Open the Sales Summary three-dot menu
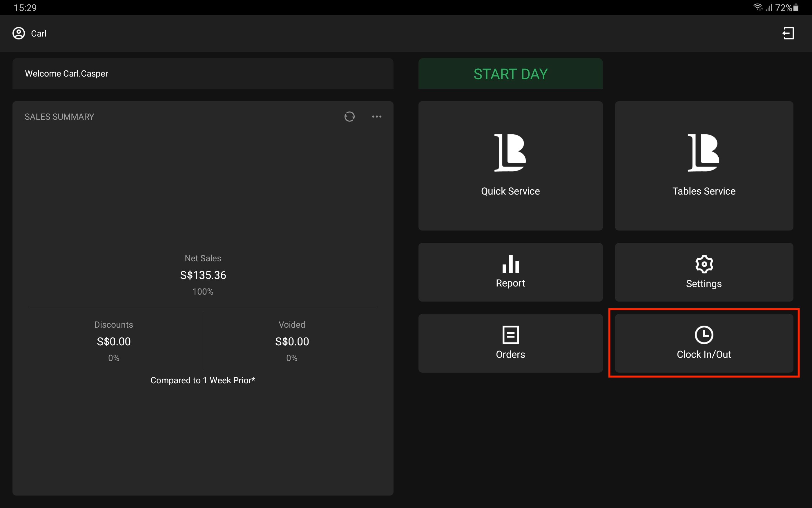This screenshot has height=508, width=812. point(377,117)
